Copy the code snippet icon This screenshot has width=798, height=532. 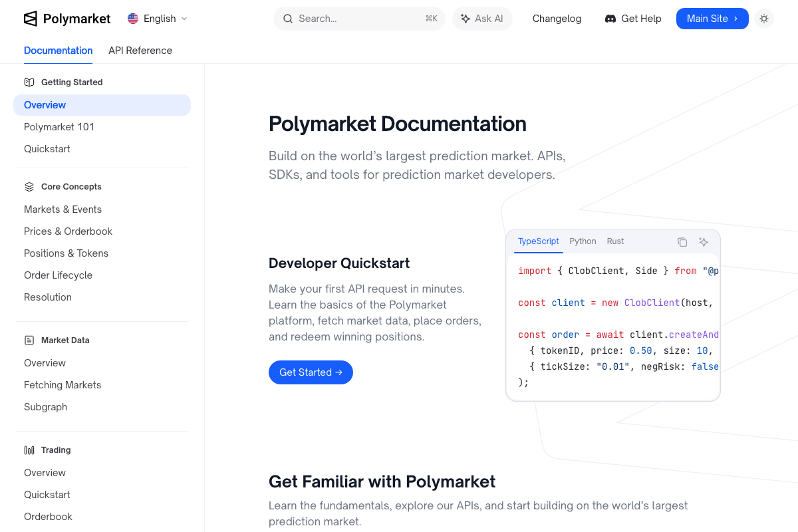(x=682, y=242)
